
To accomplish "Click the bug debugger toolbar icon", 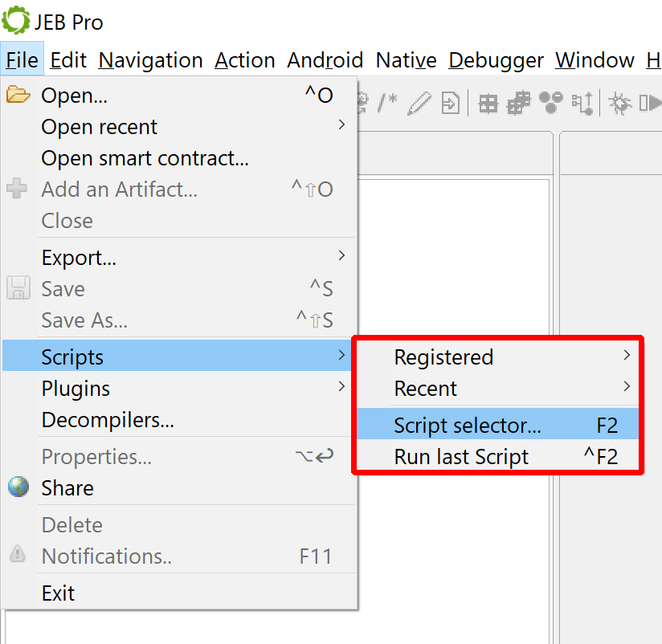I will point(619,104).
